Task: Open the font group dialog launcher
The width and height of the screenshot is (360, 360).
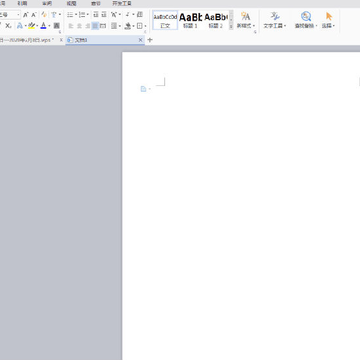Action: (x=60, y=32)
